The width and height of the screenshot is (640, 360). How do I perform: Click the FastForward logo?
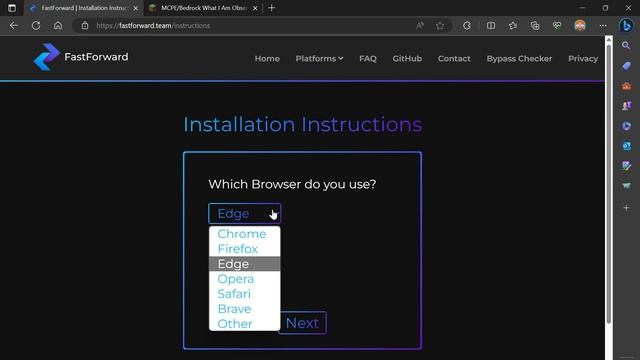(x=81, y=57)
